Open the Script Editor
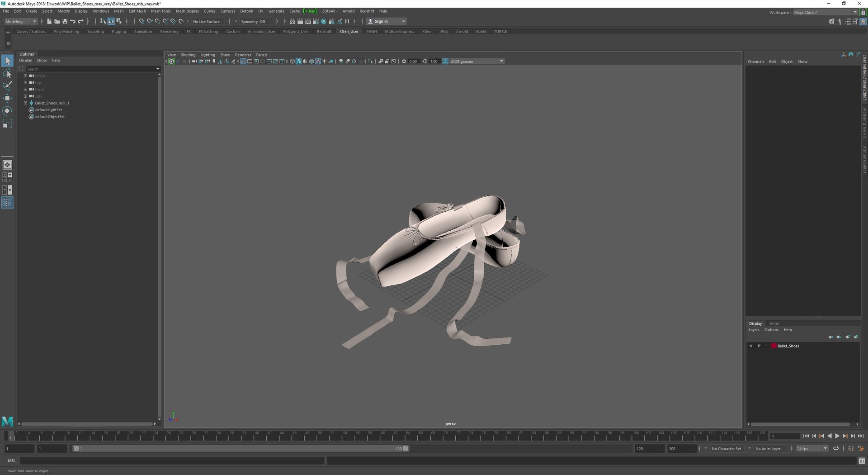Screen dimensions: 868x475 (x=862, y=461)
